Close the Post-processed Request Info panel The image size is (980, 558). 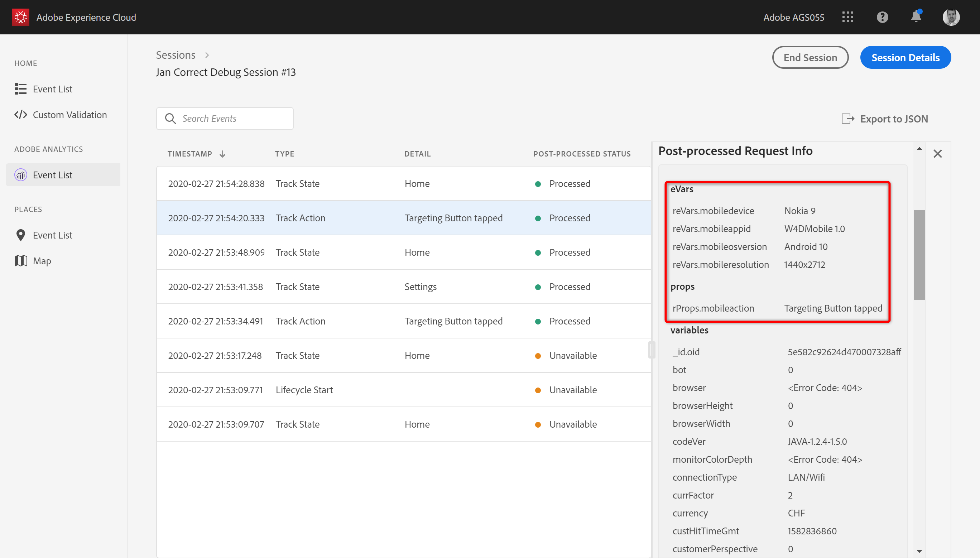coord(937,154)
